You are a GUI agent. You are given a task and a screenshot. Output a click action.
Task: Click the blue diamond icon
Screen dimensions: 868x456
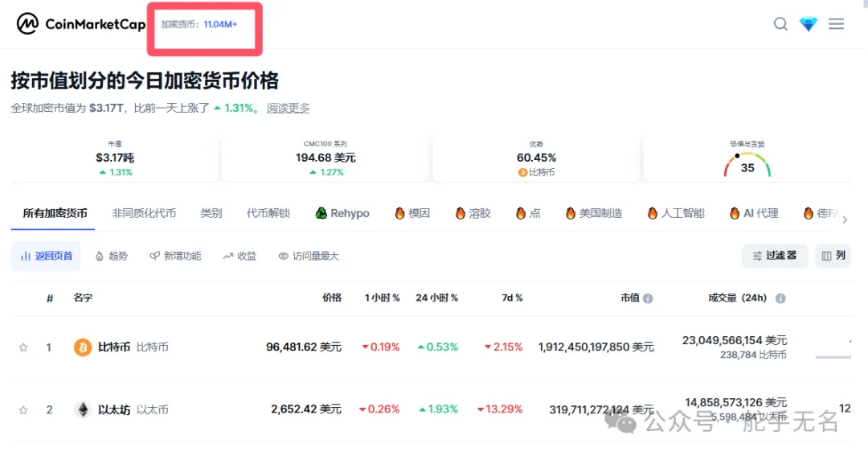[x=809, y=24]
